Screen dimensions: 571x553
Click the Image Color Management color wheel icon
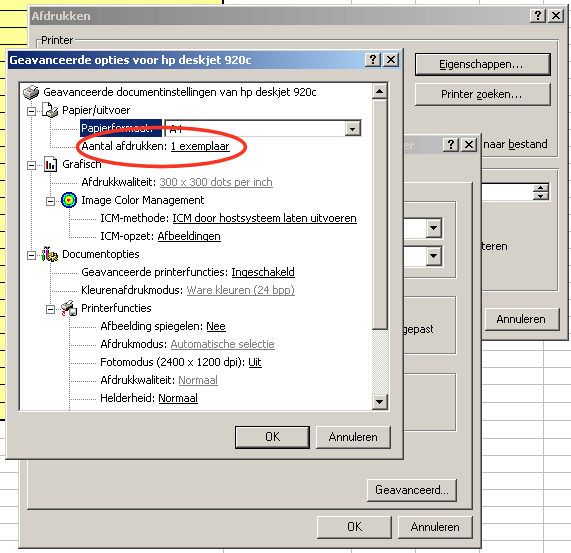tap(69, 200)
